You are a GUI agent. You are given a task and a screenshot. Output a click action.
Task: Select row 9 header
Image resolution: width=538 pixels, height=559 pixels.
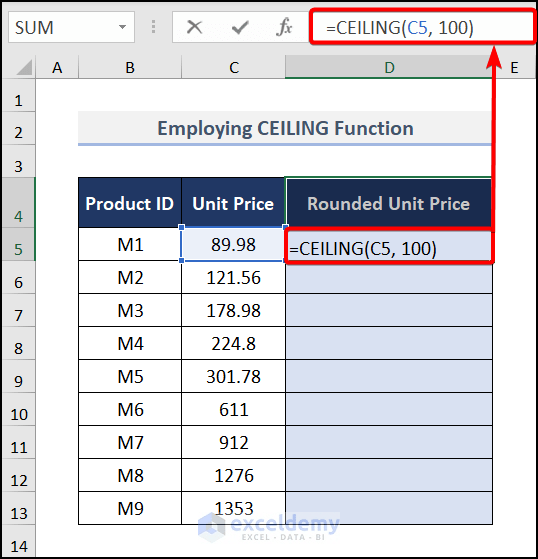(19, 376)
